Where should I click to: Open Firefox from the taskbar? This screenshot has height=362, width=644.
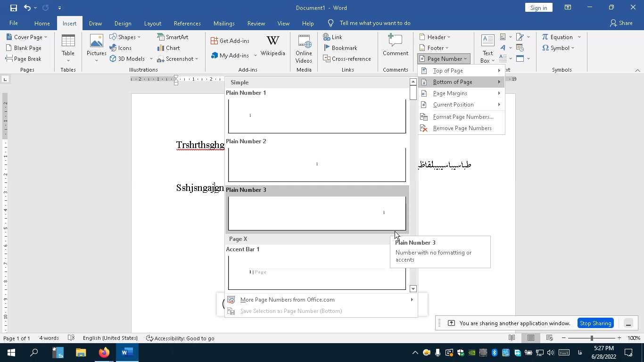(x=104, y=352)
